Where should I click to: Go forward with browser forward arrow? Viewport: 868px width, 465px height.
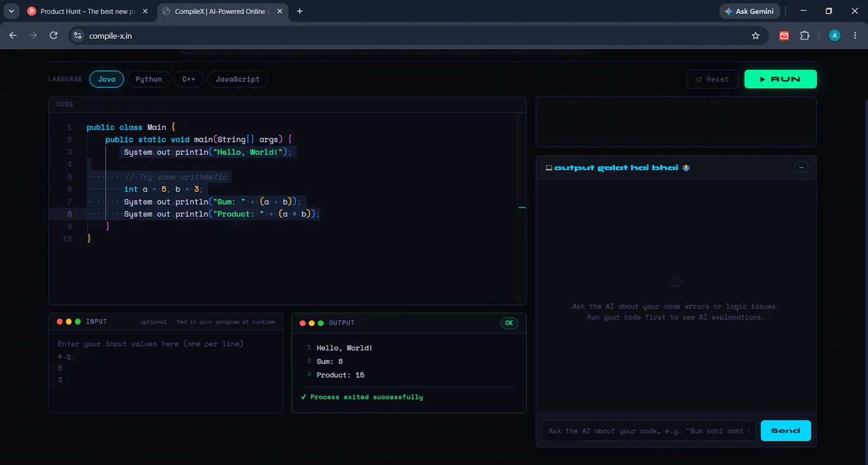click(33, 36)
